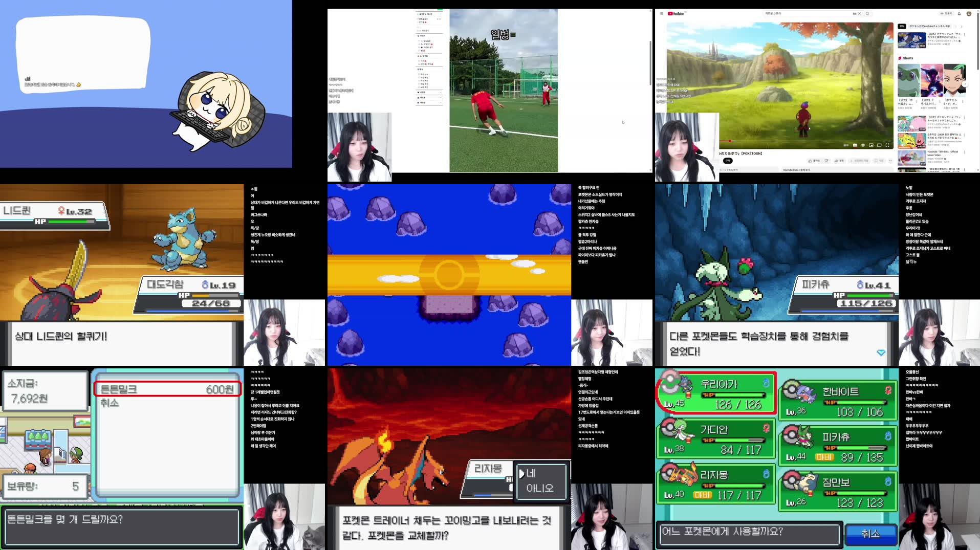Toggle YouTube player autoplay switch
Image resolution: width=980 pixels, height=550 pixels.
[846, 145]
